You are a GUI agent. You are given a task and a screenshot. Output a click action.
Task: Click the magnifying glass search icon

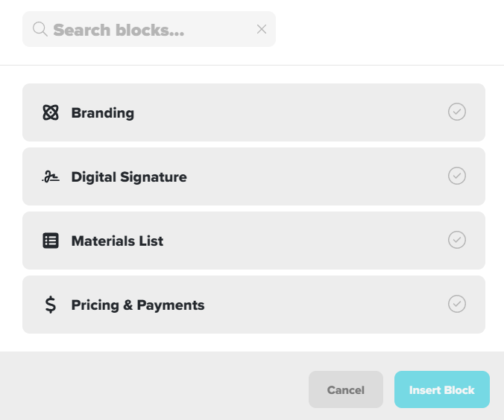click(x=40, y=29)
